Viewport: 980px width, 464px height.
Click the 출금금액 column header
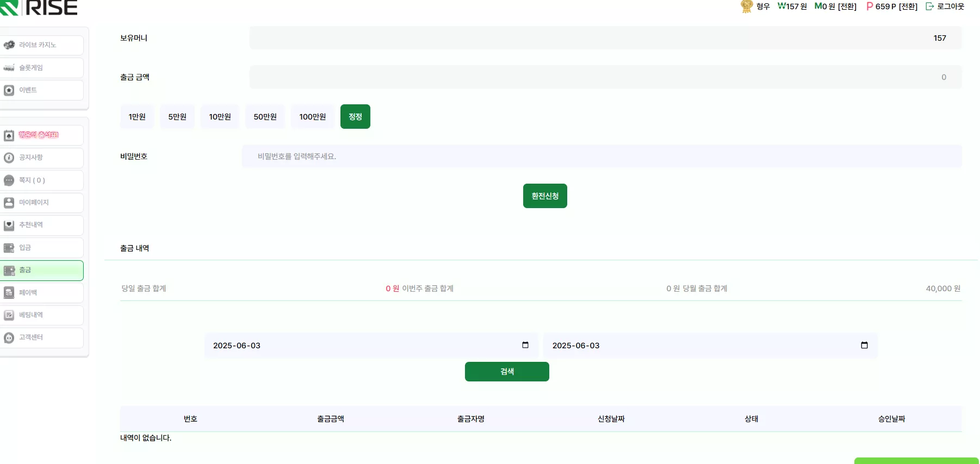click(331, 419)
